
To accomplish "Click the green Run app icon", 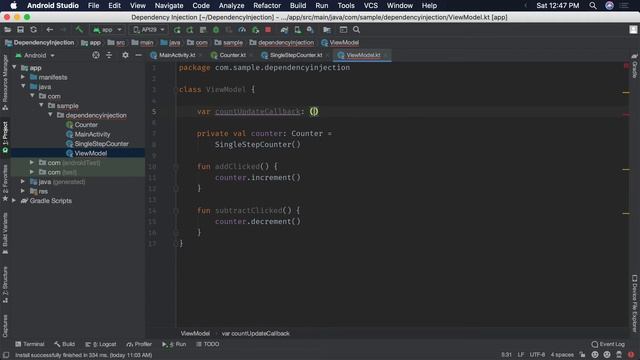I will point(177,30).
